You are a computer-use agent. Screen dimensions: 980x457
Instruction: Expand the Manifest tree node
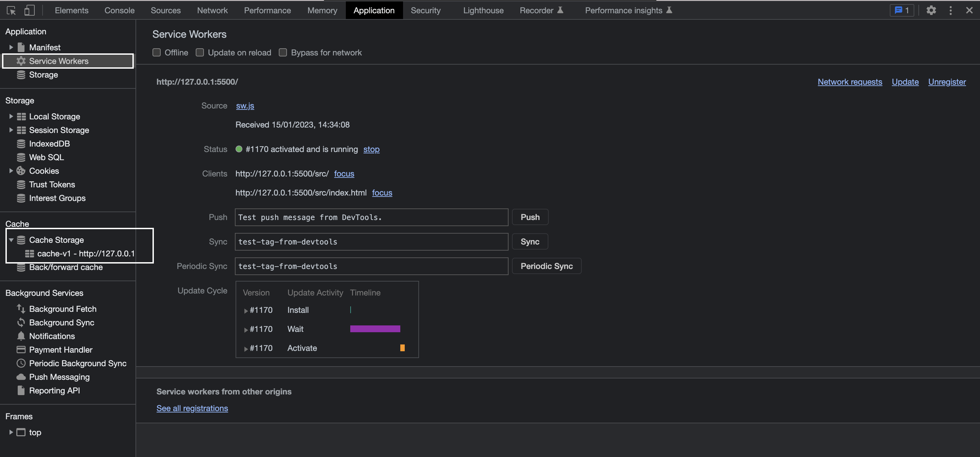11,48
